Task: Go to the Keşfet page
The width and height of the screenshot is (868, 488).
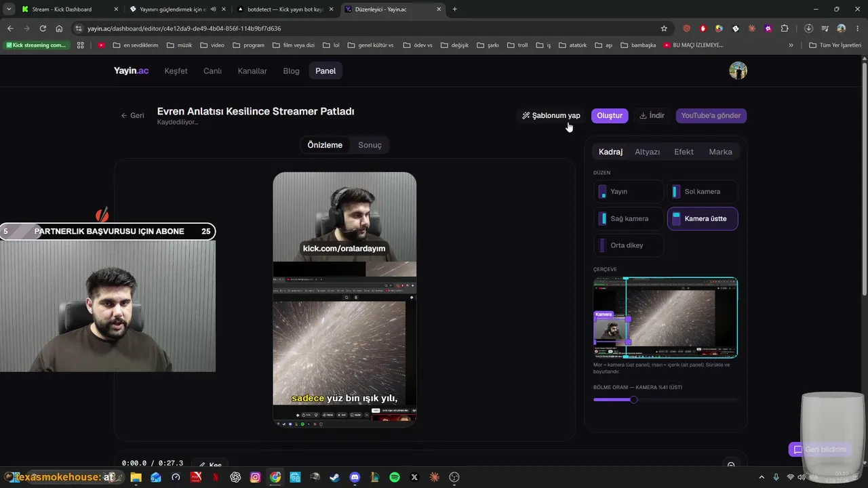Action: (x=176, y=71)
